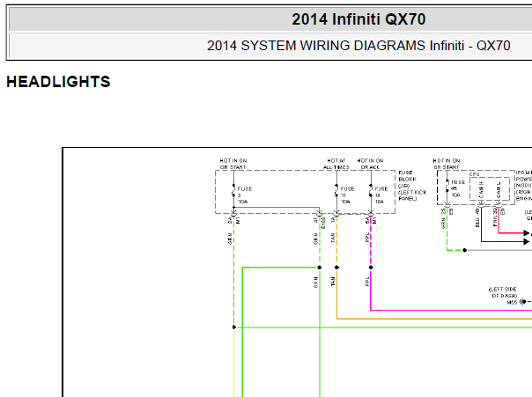532x397 pixels.
Task: Click the splice dot on the PPL wire
Action: tap(371, 268)
